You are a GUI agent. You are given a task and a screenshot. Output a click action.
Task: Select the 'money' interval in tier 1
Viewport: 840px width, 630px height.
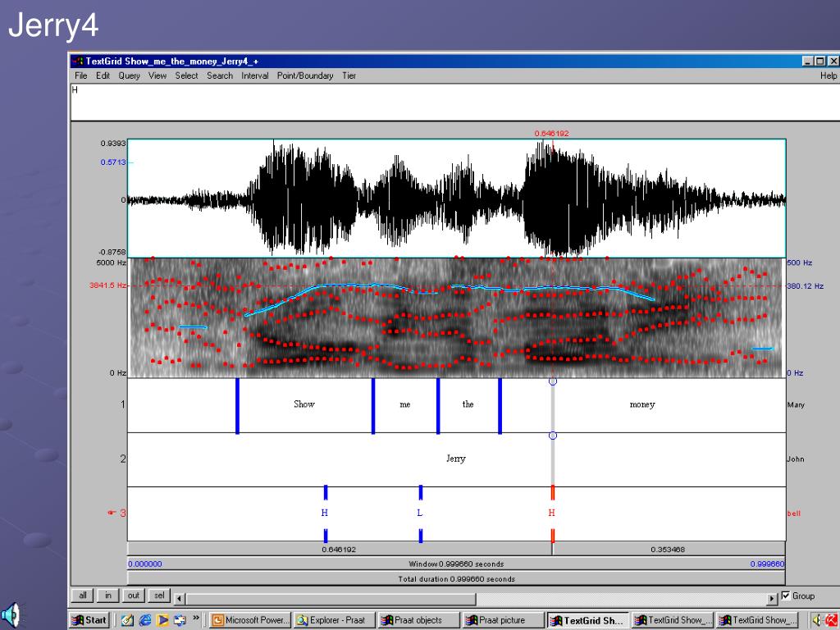[643, 405]
